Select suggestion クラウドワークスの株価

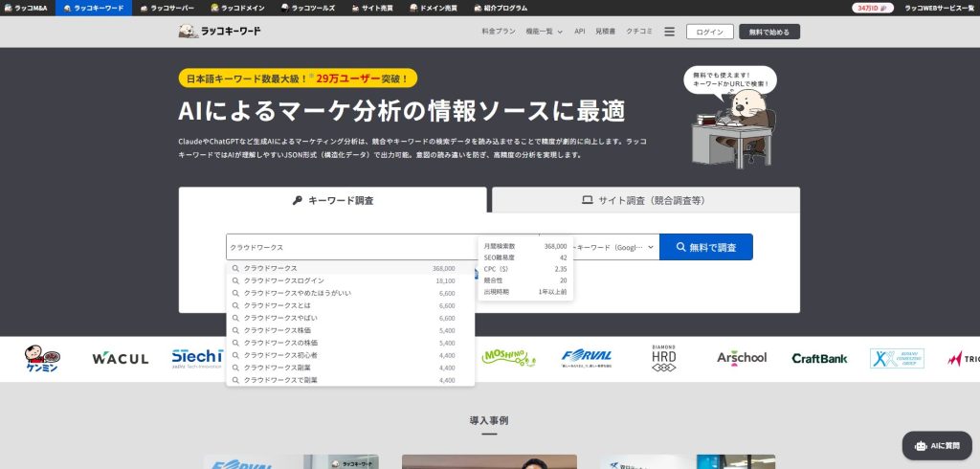350,343
